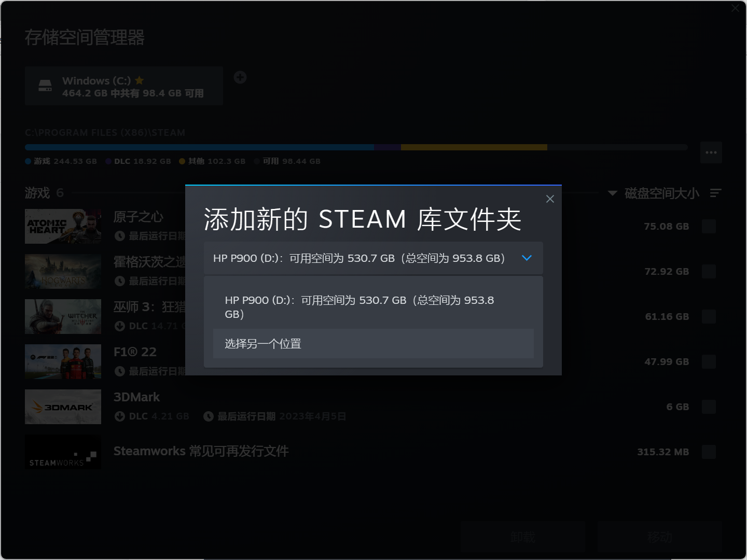Click the sort order icon next to 磁盘空间大小
This screenshot has height=560, width=747.
click(716, 193)
